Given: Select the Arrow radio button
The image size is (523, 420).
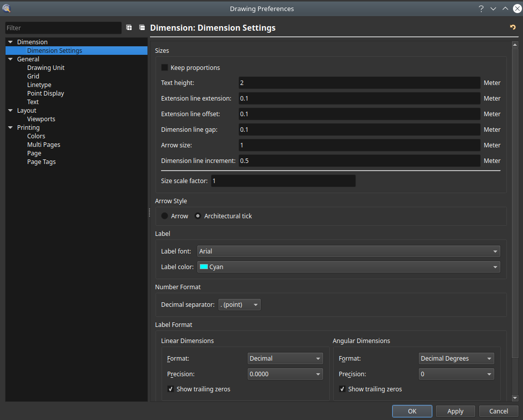Looking at the screenshot, I should (x=165, y=216).
